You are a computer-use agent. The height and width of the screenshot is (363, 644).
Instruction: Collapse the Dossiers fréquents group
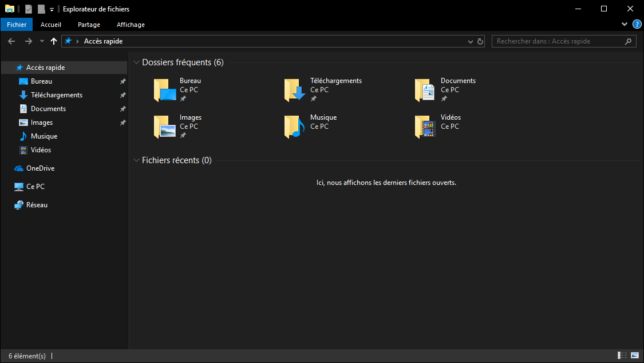pos(136,62)
